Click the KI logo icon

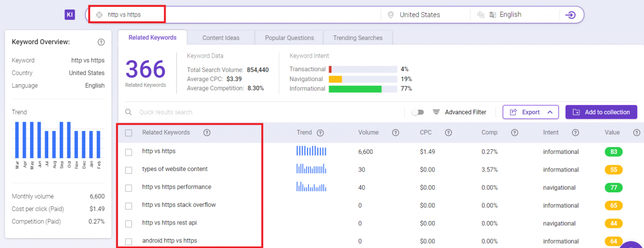[70, 15]
